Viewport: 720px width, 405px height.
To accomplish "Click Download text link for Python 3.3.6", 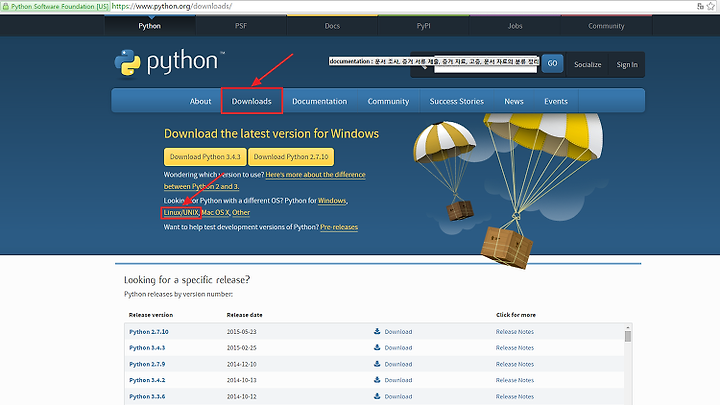I will [x=398, y=396].
